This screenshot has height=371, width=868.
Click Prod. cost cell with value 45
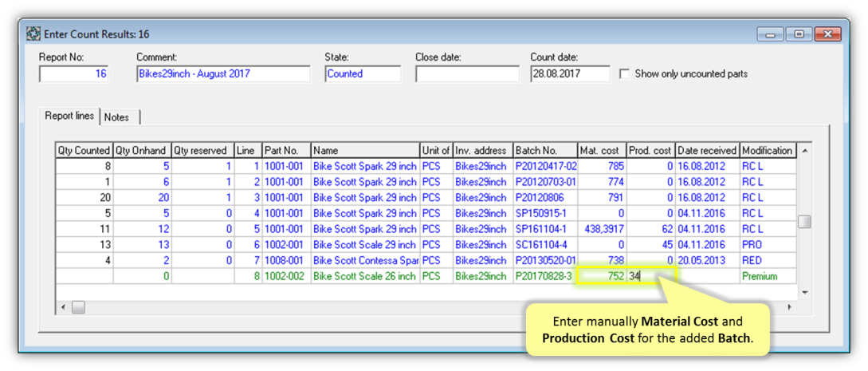650,244
